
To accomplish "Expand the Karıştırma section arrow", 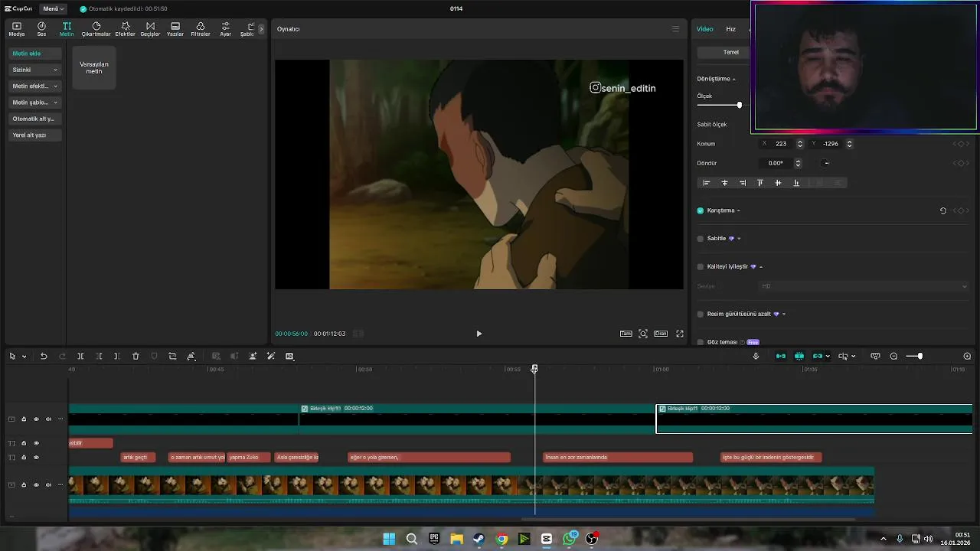I will pos(738,210).
